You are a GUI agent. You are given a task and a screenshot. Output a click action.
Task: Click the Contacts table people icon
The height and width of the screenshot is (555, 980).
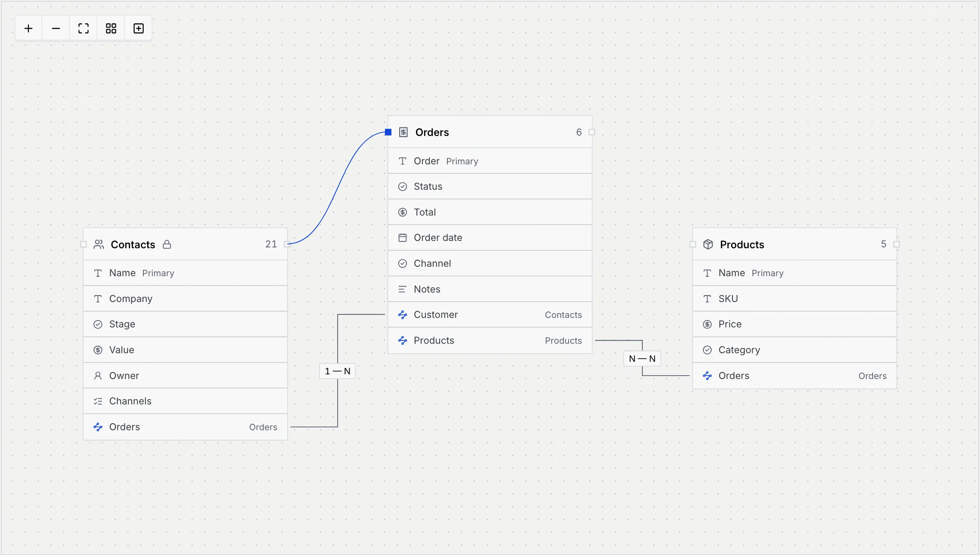click(x=99, y=244)
